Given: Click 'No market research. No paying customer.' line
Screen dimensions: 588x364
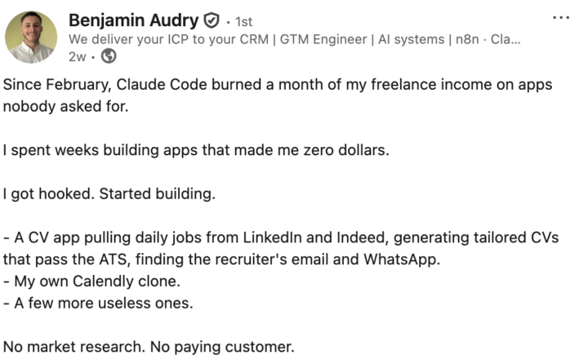Looking at the screenshot, I should point(149,347).
